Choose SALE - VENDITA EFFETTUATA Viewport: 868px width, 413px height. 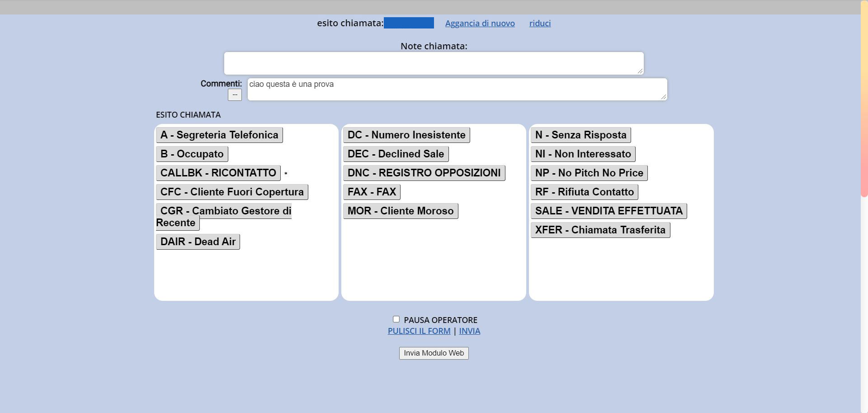point(609,211)
